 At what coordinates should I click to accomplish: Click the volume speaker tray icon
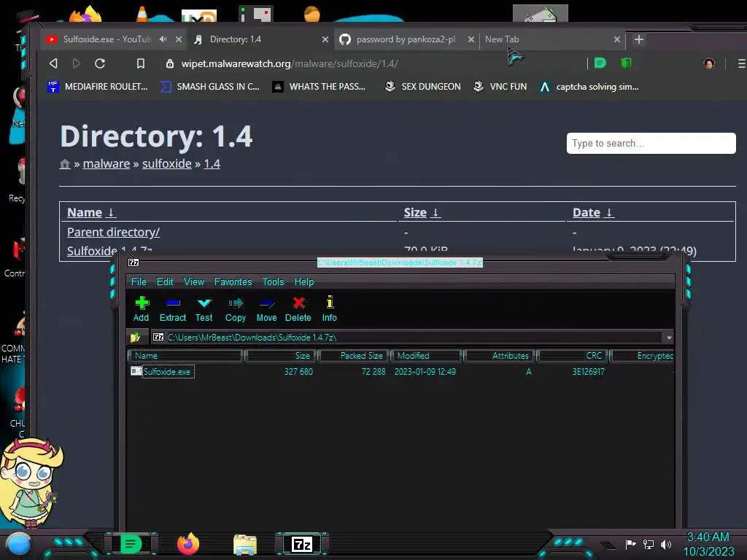coord(666,544)
